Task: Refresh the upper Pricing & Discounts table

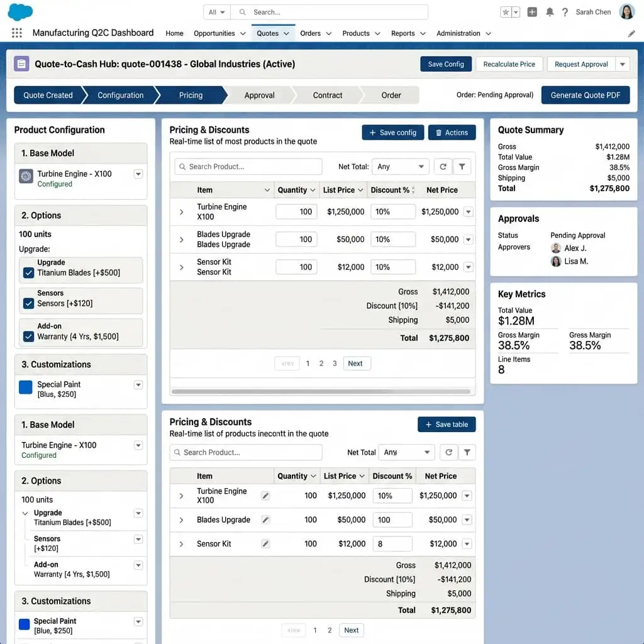Action: pyautogui.click(x=443, y=166)
